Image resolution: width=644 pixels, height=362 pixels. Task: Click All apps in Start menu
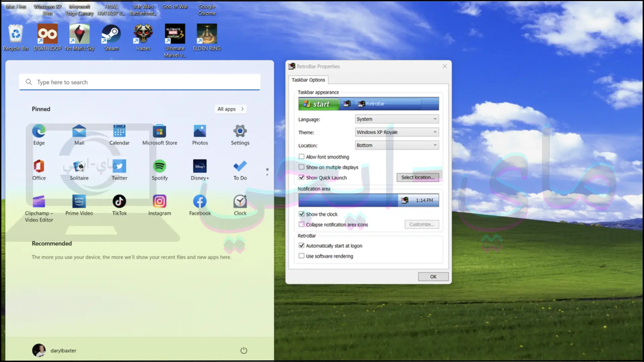tap(230, 109)
